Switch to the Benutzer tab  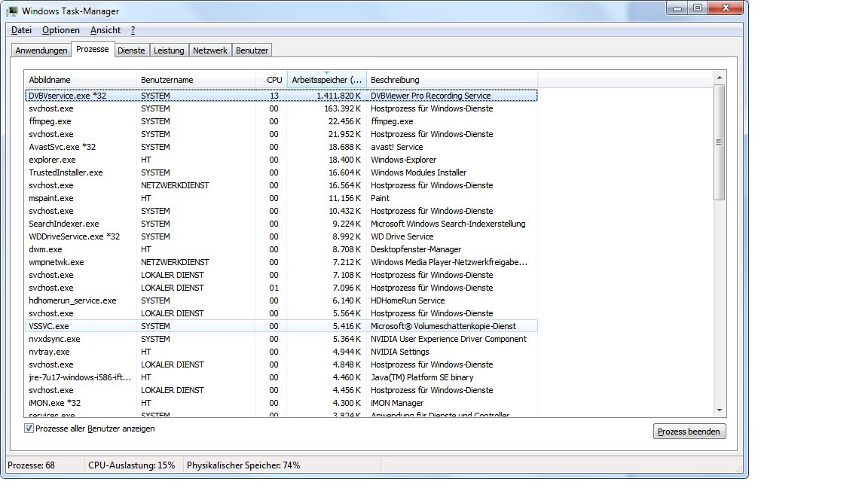(x=252, y=50)
